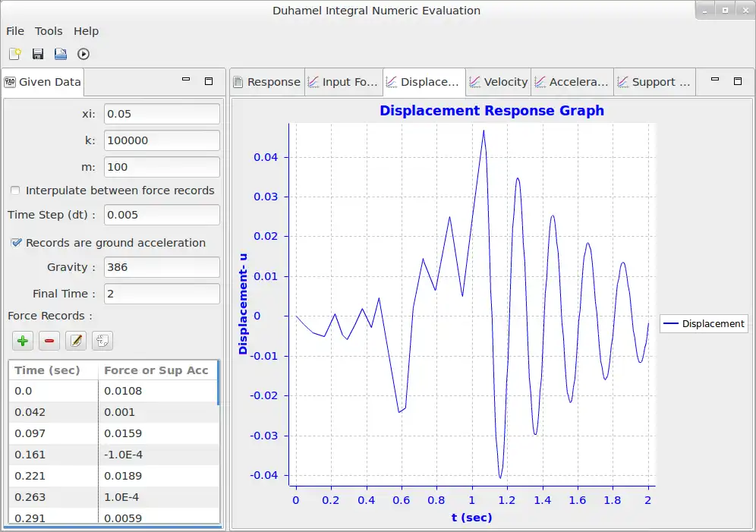Click the Gravity input field
This screenshot has height=532, width=756.
point(162,267)
